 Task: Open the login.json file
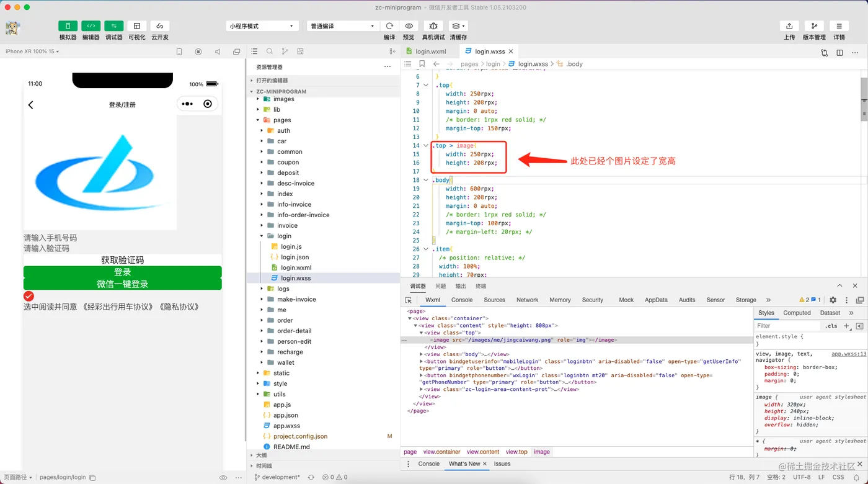point(294,258)
